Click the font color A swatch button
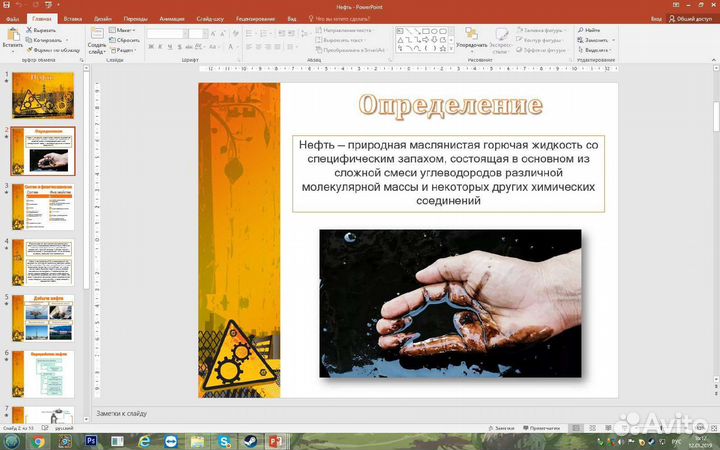This screenshot has width=720, height=450. (x=231, y=47)
